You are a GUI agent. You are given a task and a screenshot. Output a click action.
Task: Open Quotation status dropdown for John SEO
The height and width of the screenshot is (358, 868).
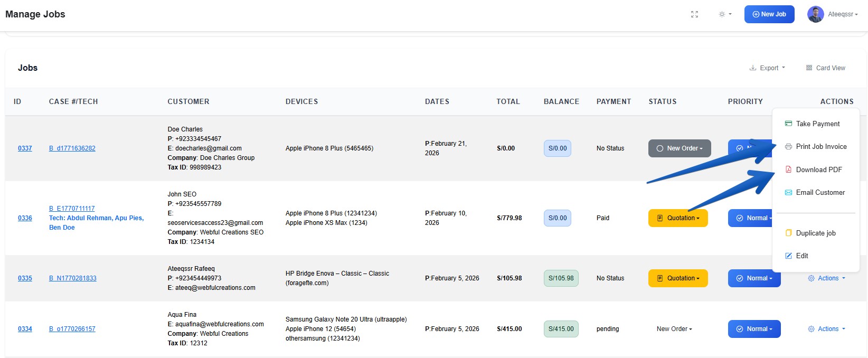click(x=678, y=218)
